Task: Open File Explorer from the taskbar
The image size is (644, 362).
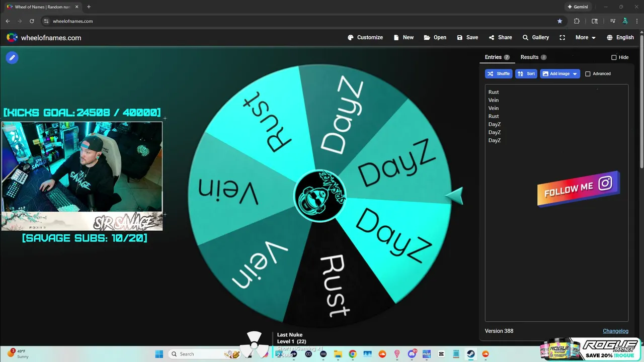Action: click(x=338, y=354)
